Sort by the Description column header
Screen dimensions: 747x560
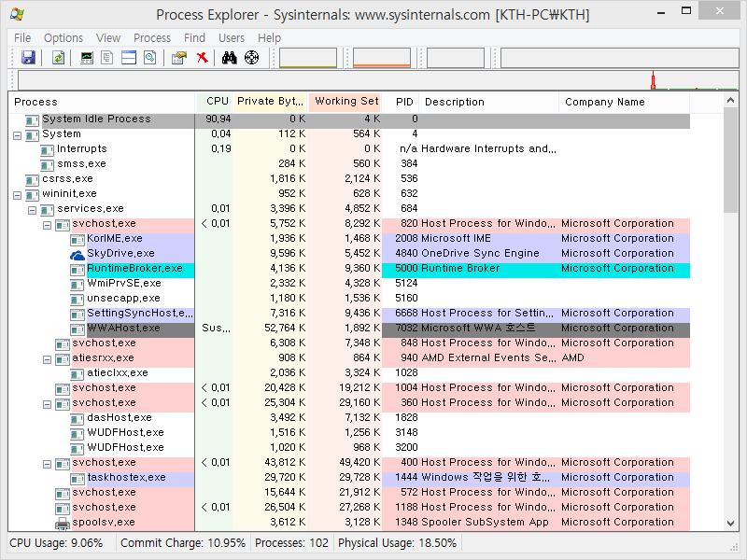489,102
